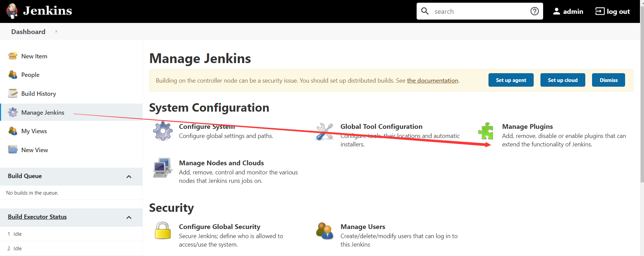Open My Views in the sidebar
This screenshot has width=644, height=256.
pos(34,131)
